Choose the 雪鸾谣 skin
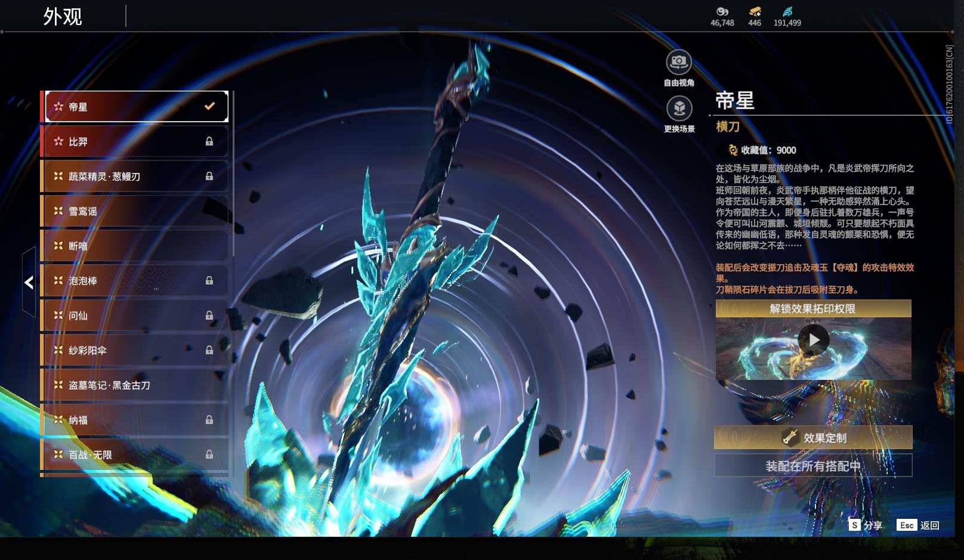Screen dimensions: 964x560 click(x=135, y=211)
